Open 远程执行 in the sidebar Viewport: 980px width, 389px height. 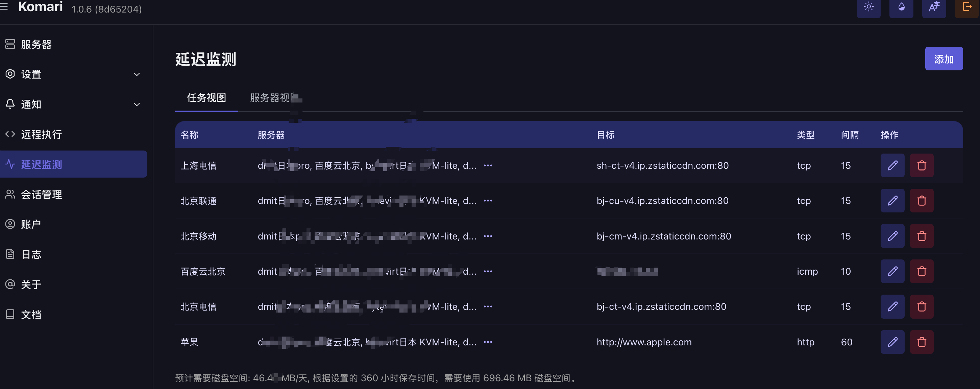pos(41,134)
